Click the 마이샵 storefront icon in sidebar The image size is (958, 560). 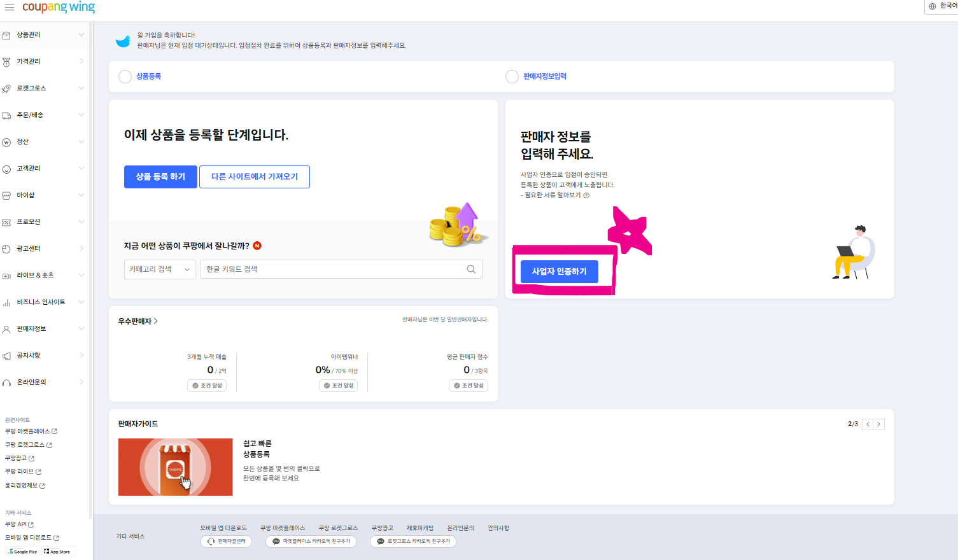[x=6, y=195]
